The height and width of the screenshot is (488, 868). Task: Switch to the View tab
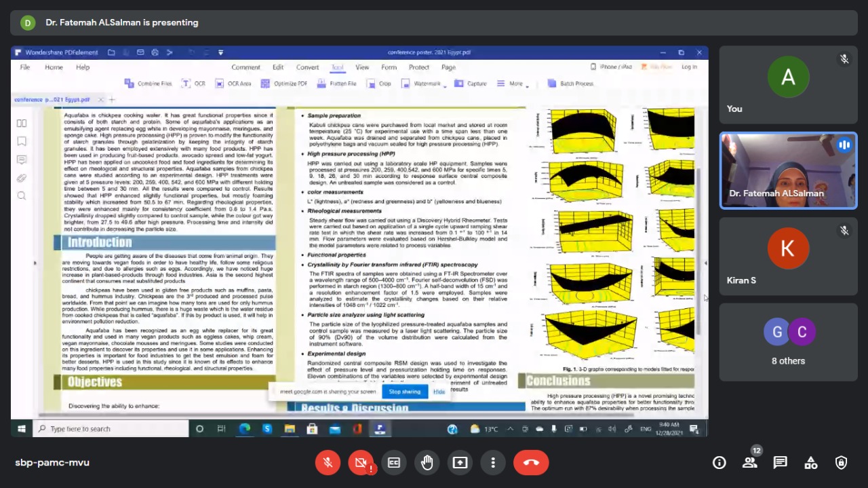point(362,67)
